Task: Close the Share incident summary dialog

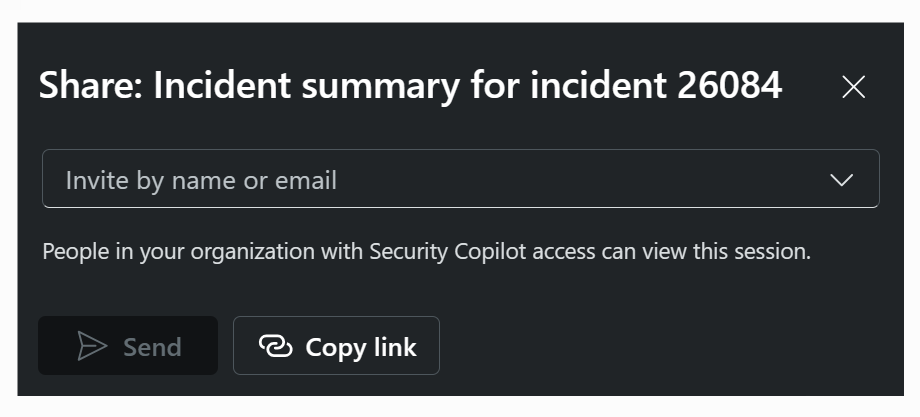Action: [853, 87]
